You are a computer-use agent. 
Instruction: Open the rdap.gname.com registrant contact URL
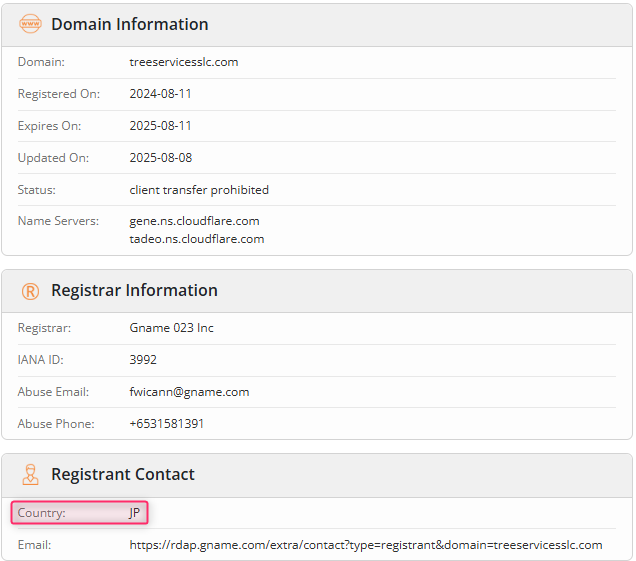coord(366,545)
